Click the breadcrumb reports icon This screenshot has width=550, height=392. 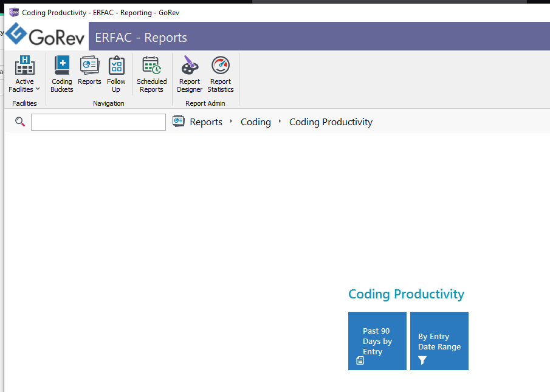point(179,121)
